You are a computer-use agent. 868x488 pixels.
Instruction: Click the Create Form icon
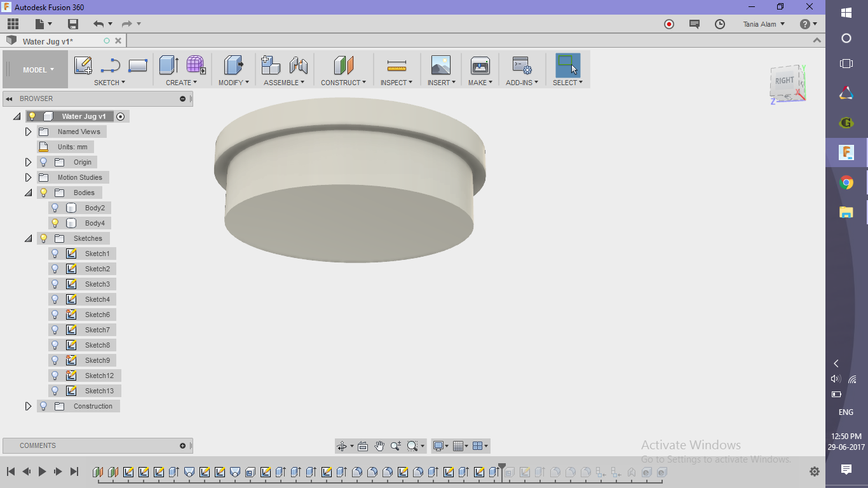pyautogui.click(x=196, y=65)
